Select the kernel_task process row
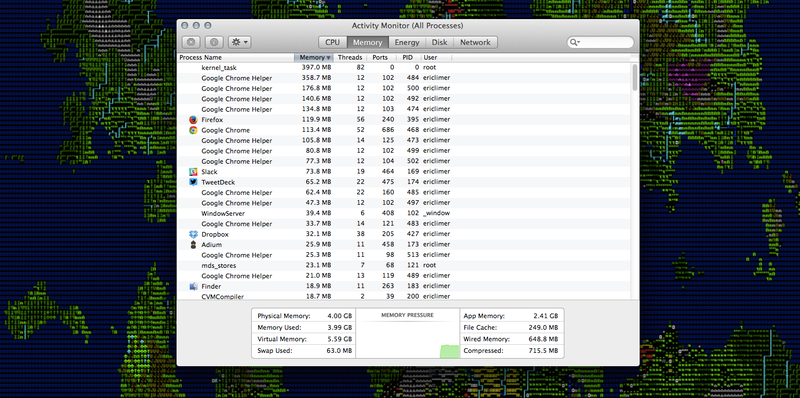The height and width of the screenshot is (398, 800). tap(404, 67)
